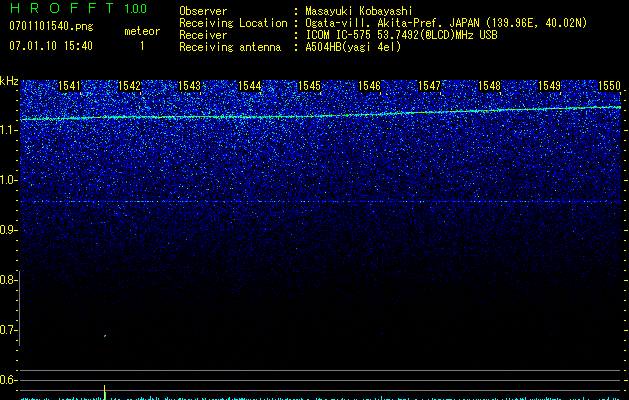The height and width of the screenshot is (400, 629).
Task: Click the 1.0 kHz frequency tick label
Action: [x=7, y=180]
